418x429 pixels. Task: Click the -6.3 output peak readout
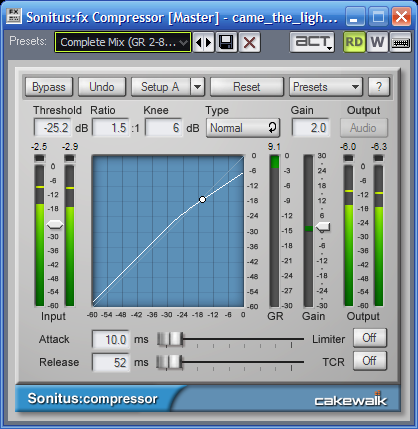[379, 147]
